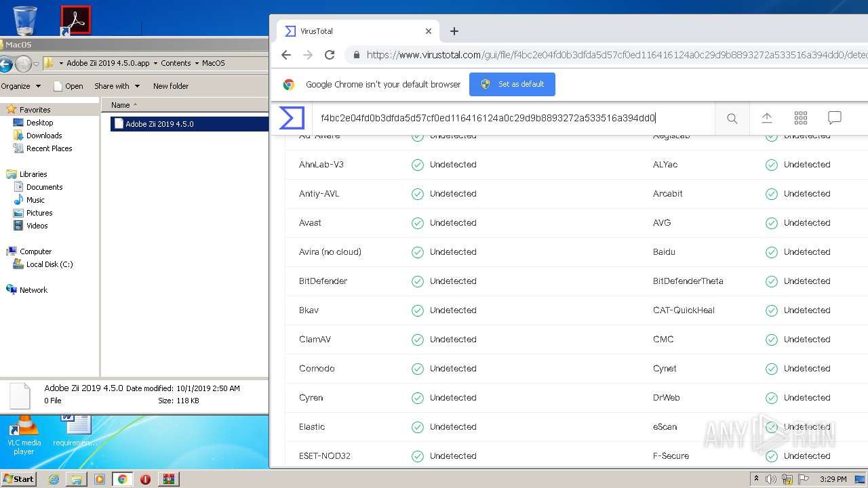This screenshot has height=488, width=868.
Task: Click the requirements document desktop icon
Action: pyautogui.click(x=75, y=431)
